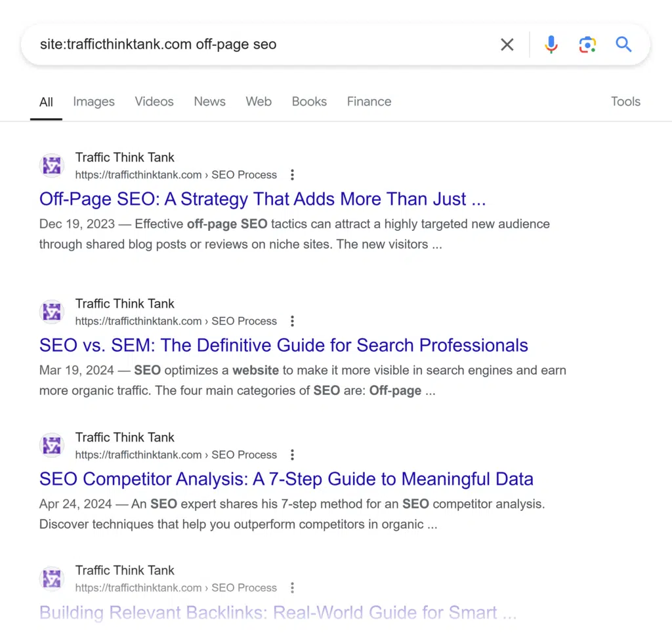Click the favicon of the Building Relevant Backlinks result
The width and height of the screenshot is (672, 637).
tap(52, 579)
